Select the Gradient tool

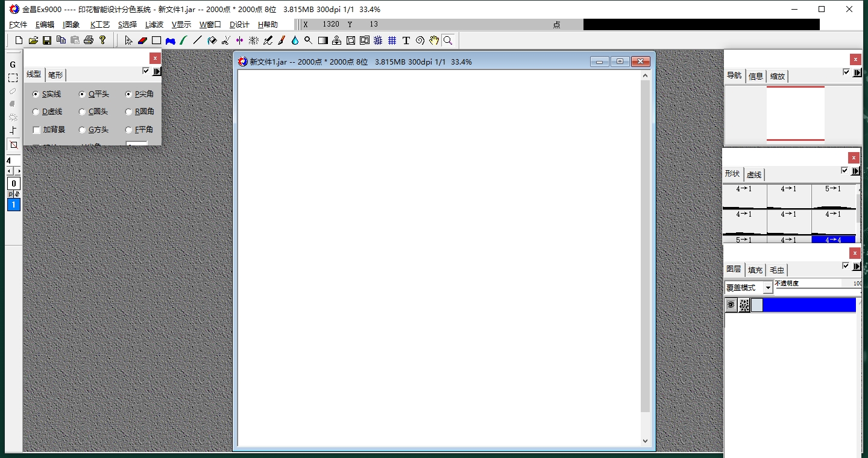click(322, 40)
